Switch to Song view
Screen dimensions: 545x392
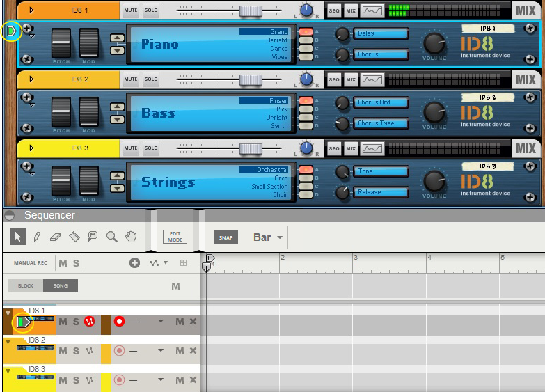tap(61, 286)
